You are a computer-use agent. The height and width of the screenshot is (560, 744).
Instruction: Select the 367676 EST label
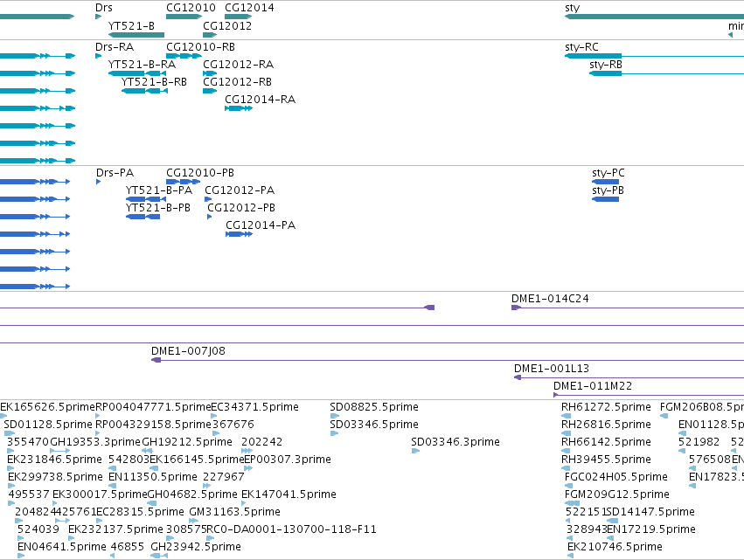point(233,425)
